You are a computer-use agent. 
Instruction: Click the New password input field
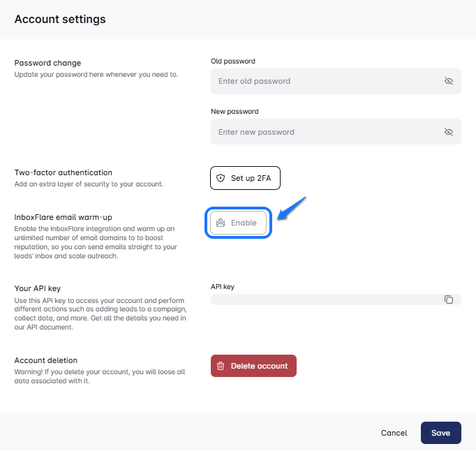[325, 132]
